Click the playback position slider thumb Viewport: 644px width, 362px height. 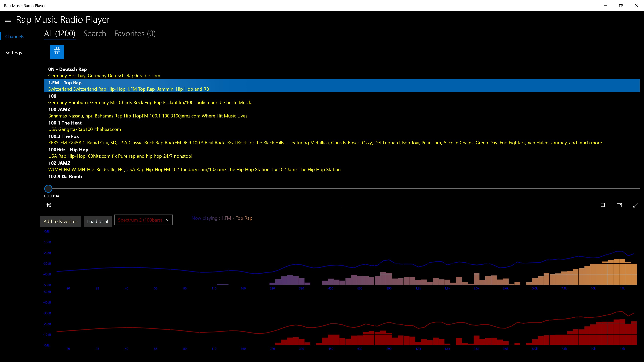pos(48,189)
